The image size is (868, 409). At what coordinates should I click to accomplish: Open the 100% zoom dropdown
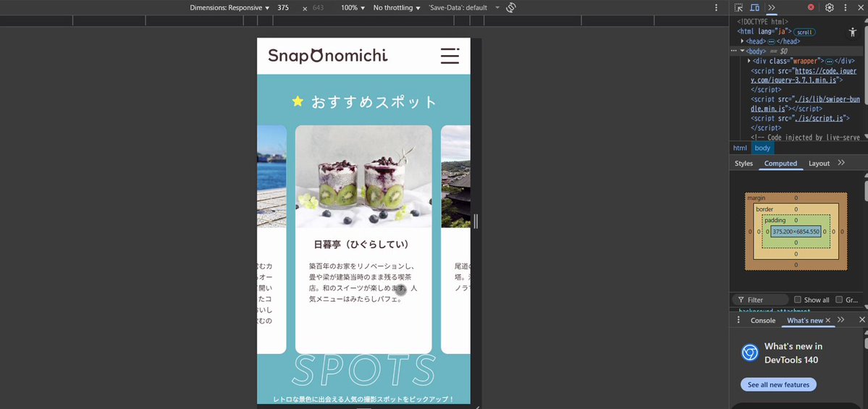click(x=353, y=8)
